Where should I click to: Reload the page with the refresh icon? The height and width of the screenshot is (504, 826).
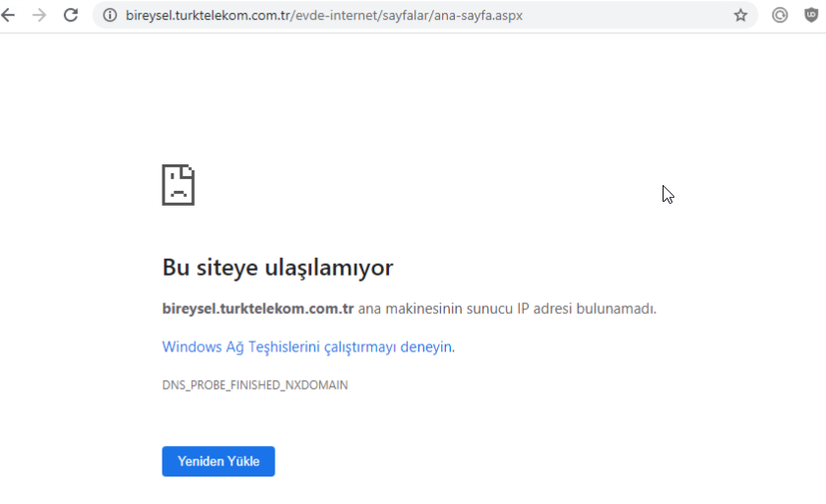71,16
